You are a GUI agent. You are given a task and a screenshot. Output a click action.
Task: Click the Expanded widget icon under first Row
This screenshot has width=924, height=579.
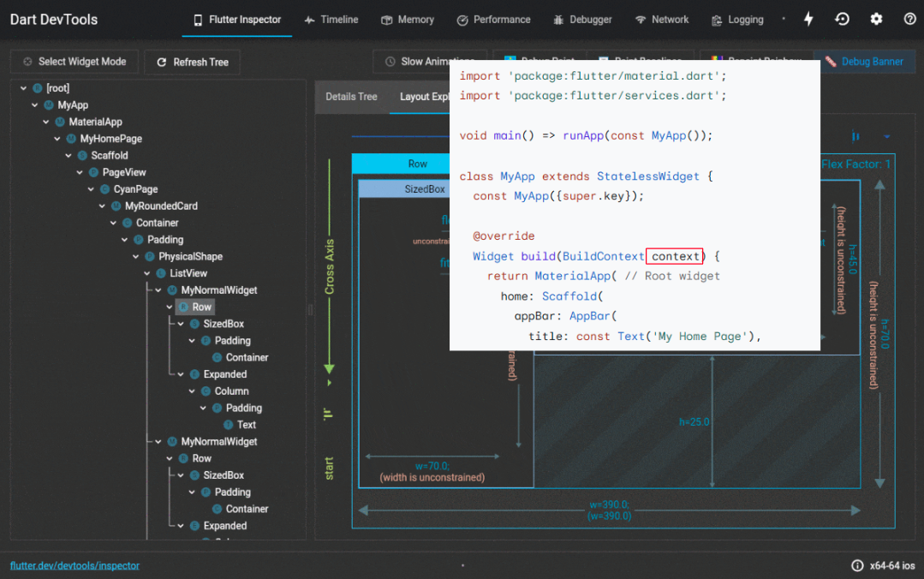tap(194, 374)
